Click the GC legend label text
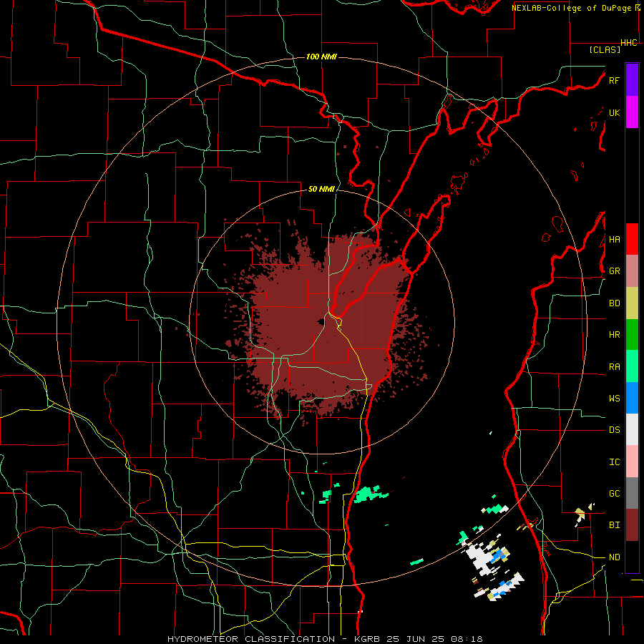644x644 pixels. (614, 494)
